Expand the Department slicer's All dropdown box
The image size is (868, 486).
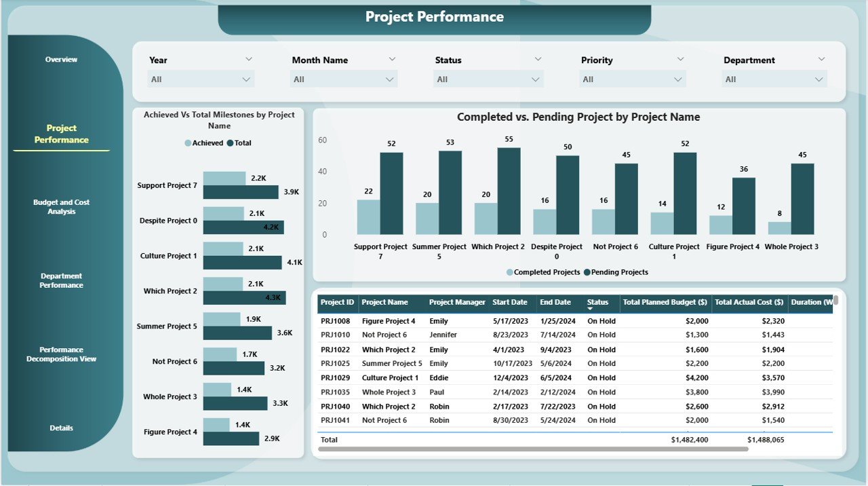pos(774,79)
